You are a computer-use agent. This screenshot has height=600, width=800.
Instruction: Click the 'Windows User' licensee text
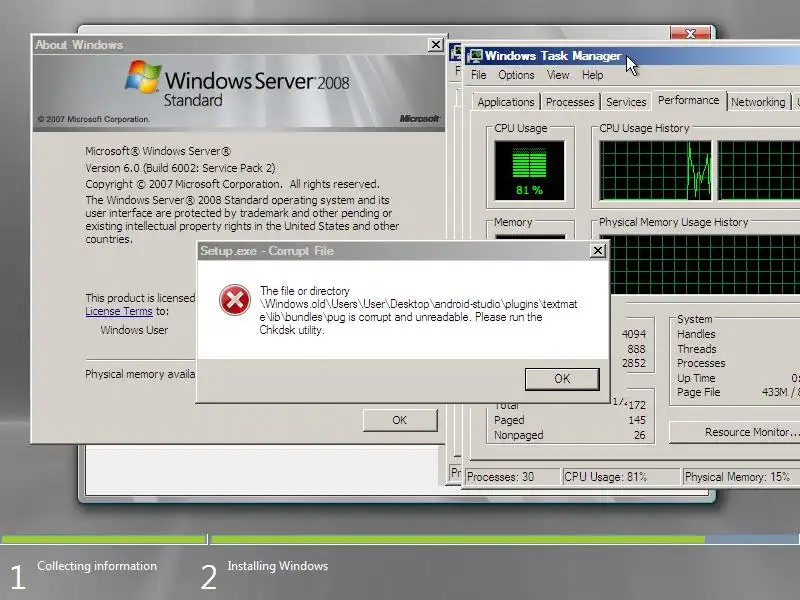(134, 330)
